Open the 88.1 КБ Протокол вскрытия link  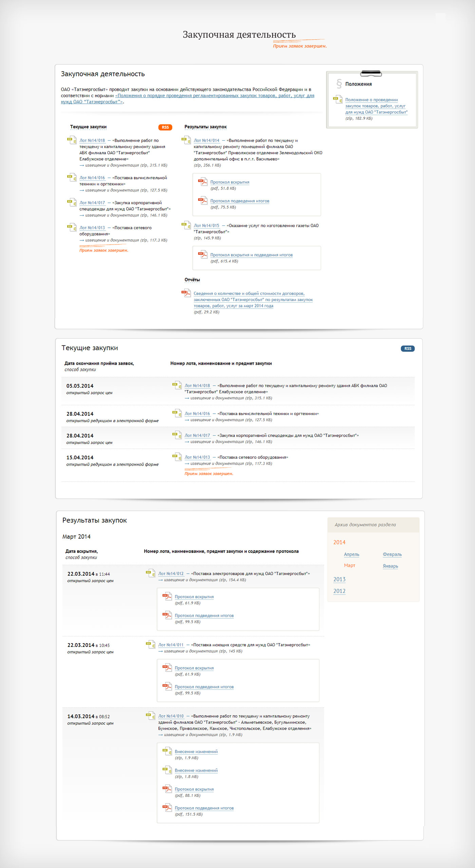[194, 790]
